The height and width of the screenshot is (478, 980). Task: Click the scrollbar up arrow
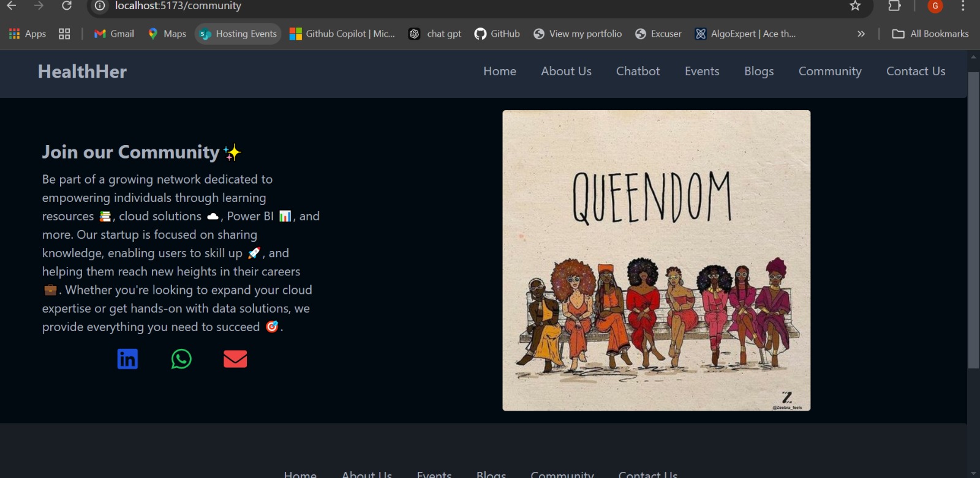pos(973,56)
